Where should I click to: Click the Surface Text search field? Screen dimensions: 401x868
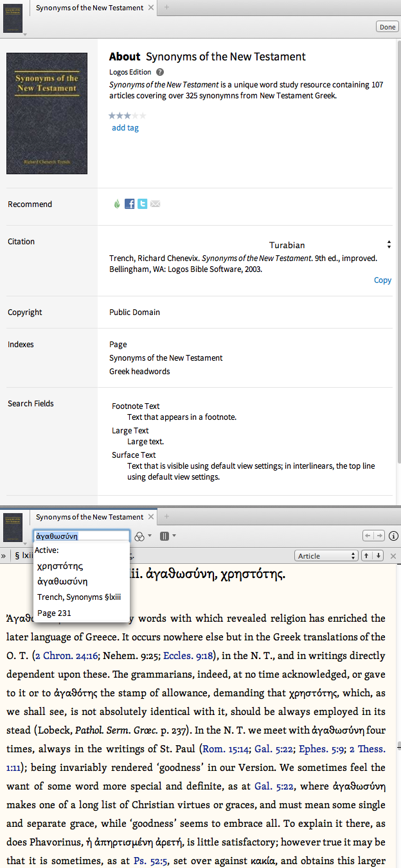(x=134, y=455)
